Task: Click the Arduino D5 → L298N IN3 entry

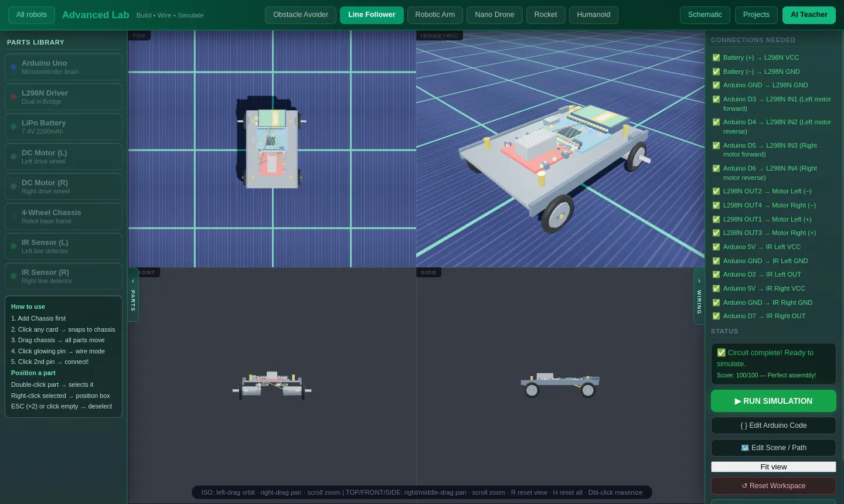Action: pyautogui.click(x=774, y=150)
